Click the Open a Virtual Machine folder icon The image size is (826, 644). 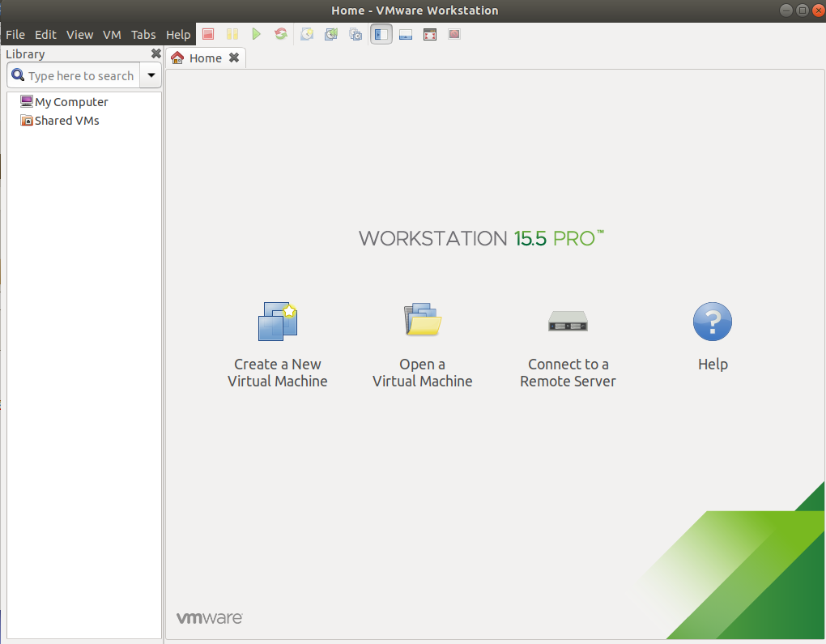(423, 319)
